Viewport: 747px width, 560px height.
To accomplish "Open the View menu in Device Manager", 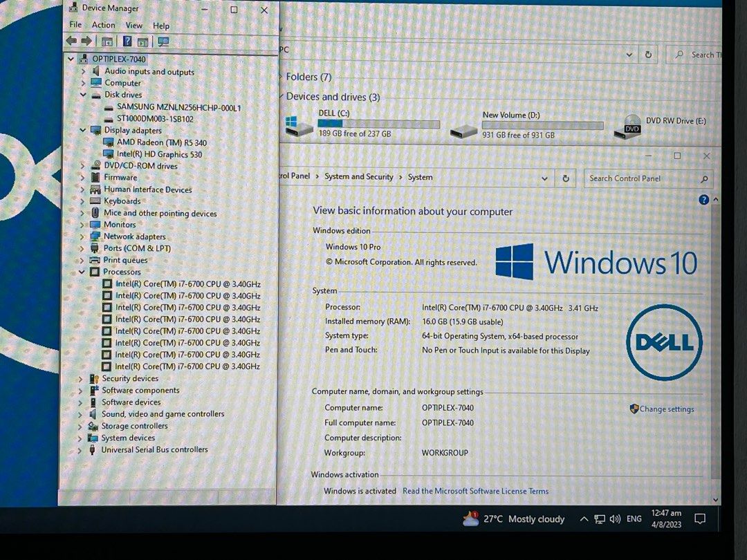I will (133, 25).
